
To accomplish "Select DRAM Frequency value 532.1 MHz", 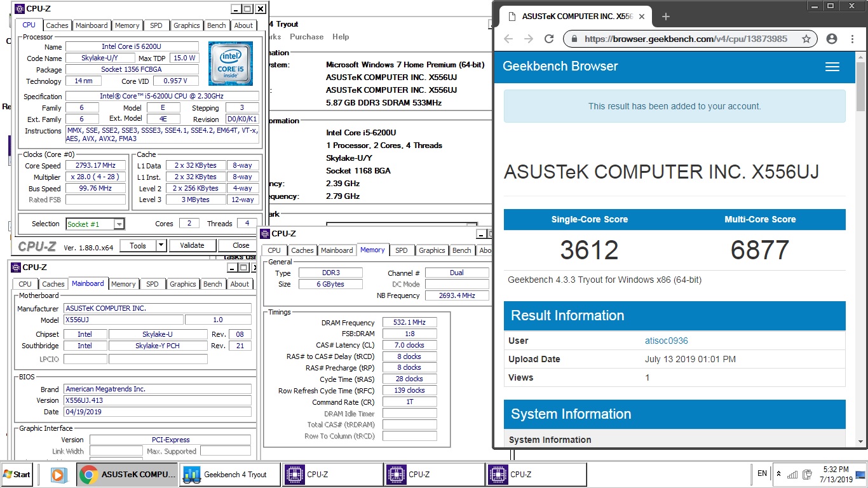I will (x=410, y=323).
